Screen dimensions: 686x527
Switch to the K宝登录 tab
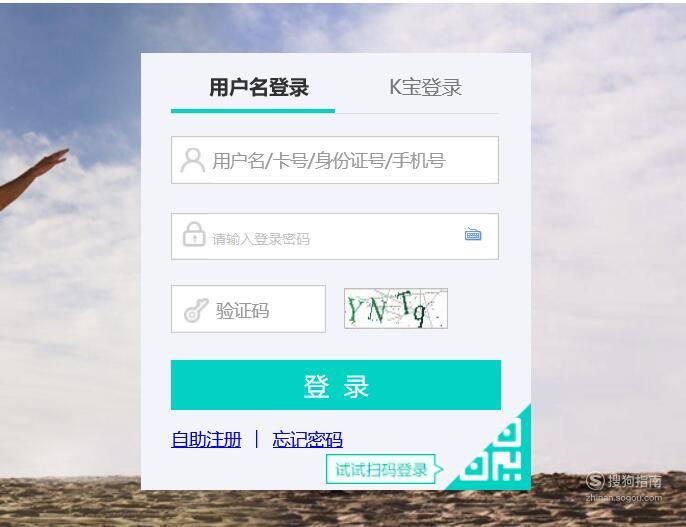tap(425, 87)
